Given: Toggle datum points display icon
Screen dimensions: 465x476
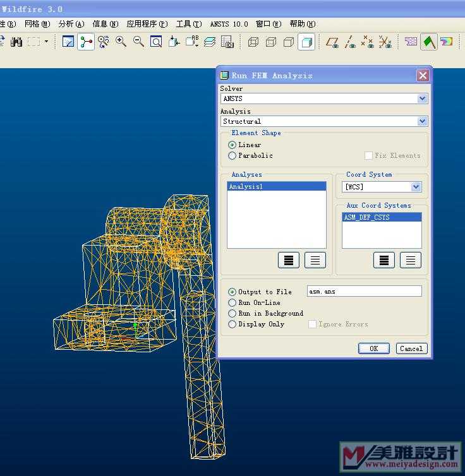Looking at the screenshot, I should (368, 42).
